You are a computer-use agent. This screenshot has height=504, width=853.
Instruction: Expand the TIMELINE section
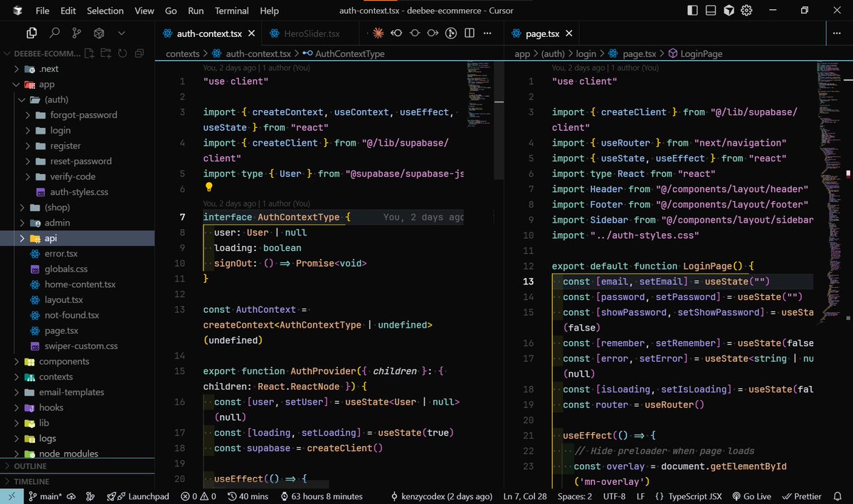tap(78, 481)
